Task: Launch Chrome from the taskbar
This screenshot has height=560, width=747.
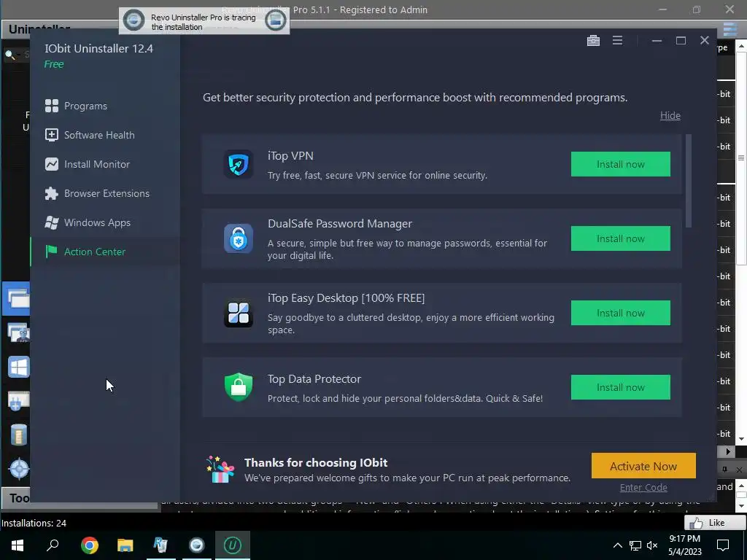Action: pyautogui.click(x=90, y=545)
